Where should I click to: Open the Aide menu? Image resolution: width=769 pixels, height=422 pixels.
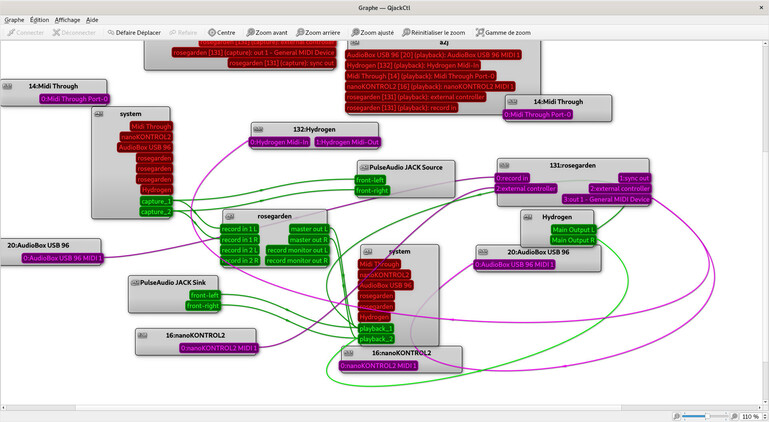92,20
